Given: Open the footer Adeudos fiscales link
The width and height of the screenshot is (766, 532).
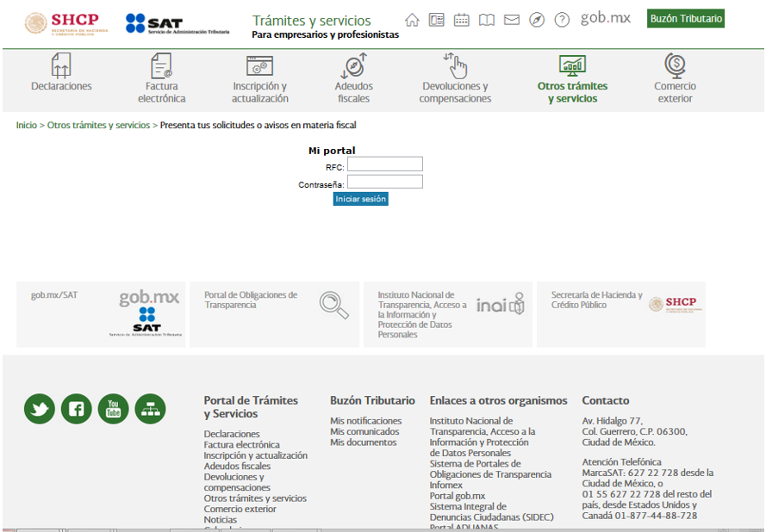Looking at the screenshot, I should 237,466.
